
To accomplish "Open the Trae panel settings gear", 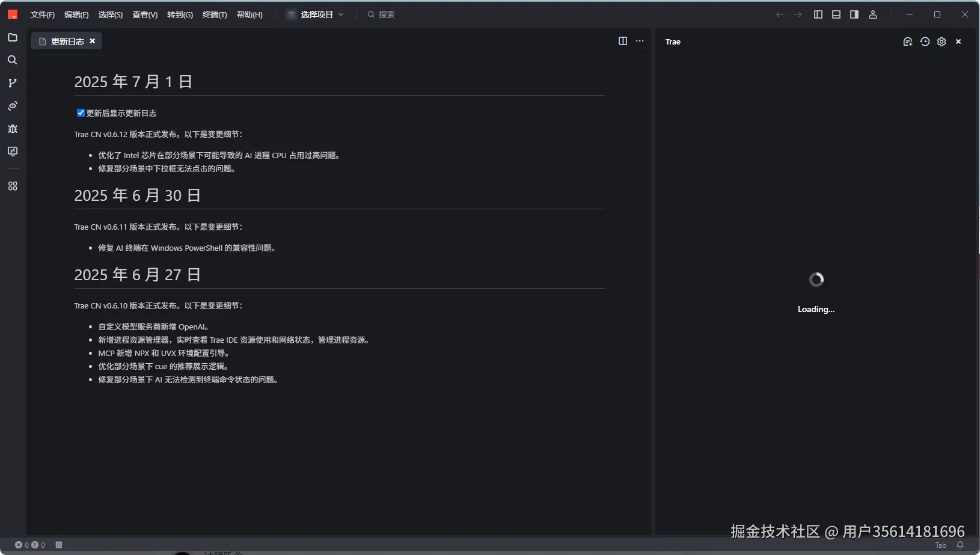I will pyautogui.click(x=942, y=41).
